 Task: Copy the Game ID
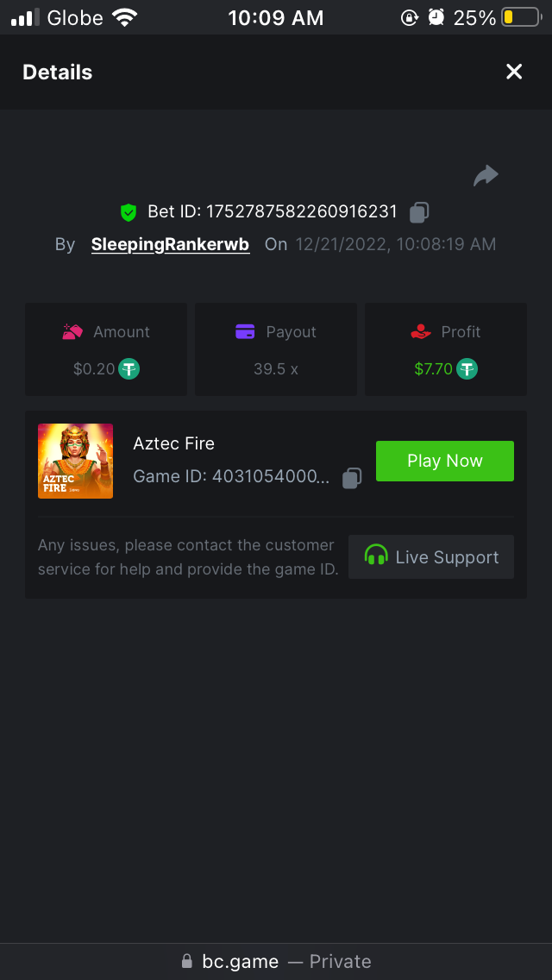[352, 477]
